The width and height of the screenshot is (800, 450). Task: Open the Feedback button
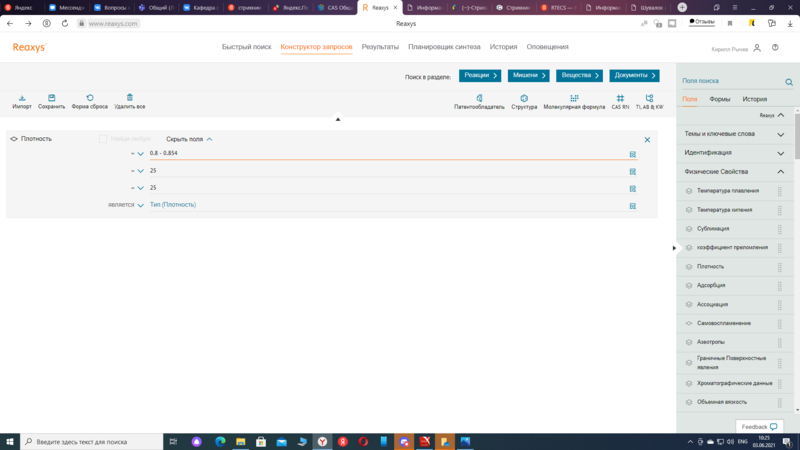[x=759, y=427]
